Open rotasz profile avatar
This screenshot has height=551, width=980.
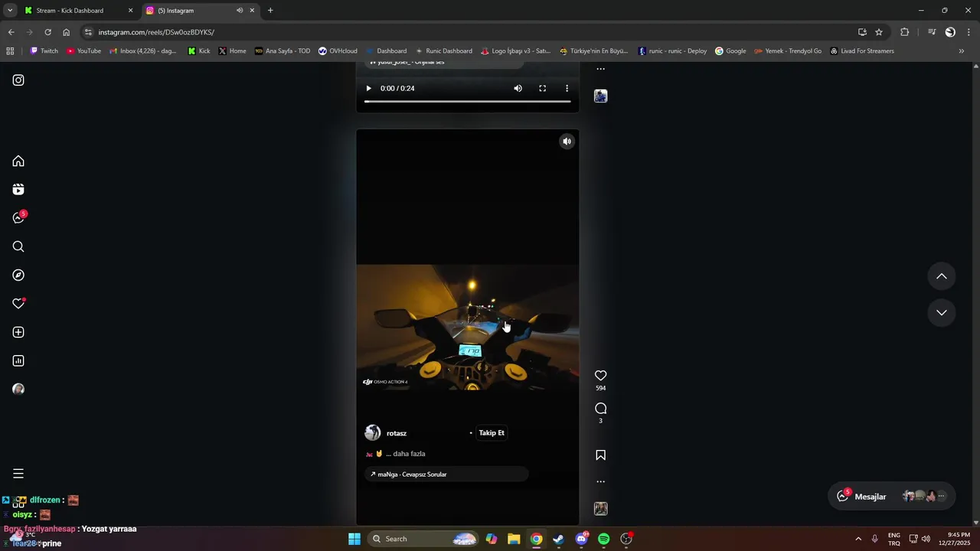(x=373, y=433)
